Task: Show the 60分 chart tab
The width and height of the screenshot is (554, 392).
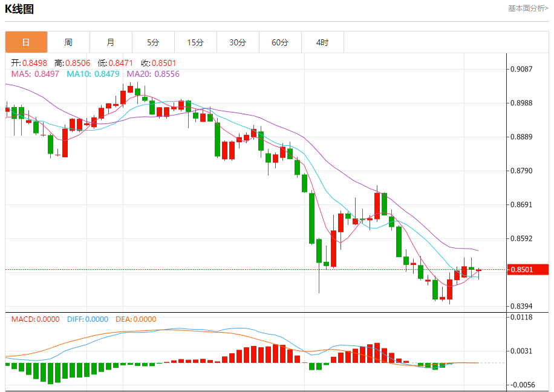Action: pyautogui.click(x=280, y=42)
